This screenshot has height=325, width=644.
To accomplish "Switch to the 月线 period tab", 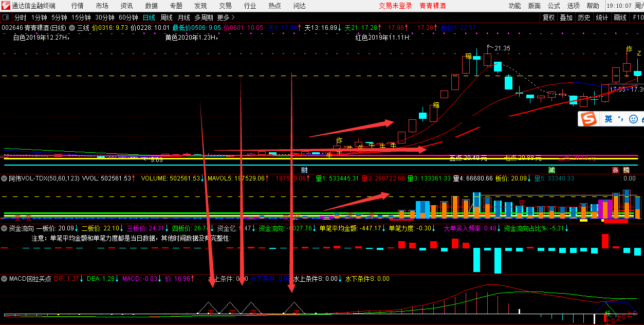I will coord(184,17).
